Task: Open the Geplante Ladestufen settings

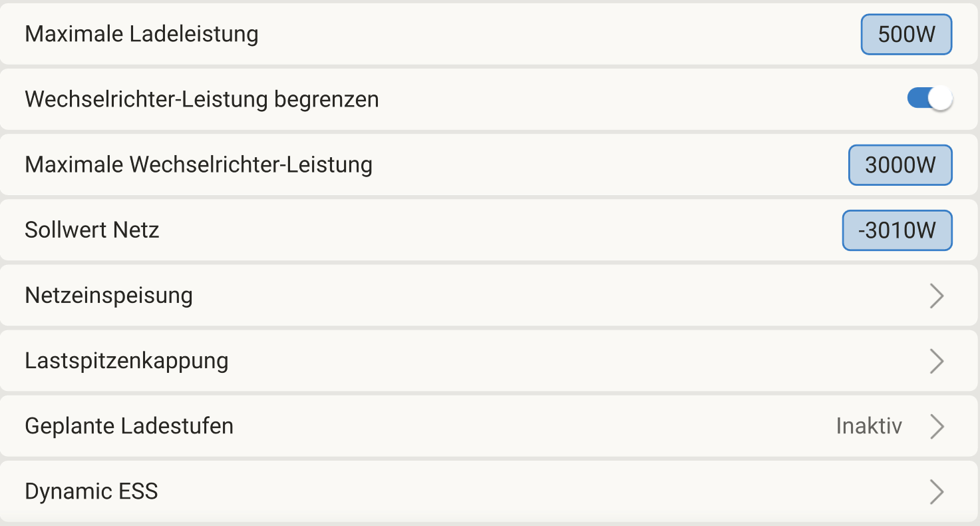Action: [x=129, y=426]
